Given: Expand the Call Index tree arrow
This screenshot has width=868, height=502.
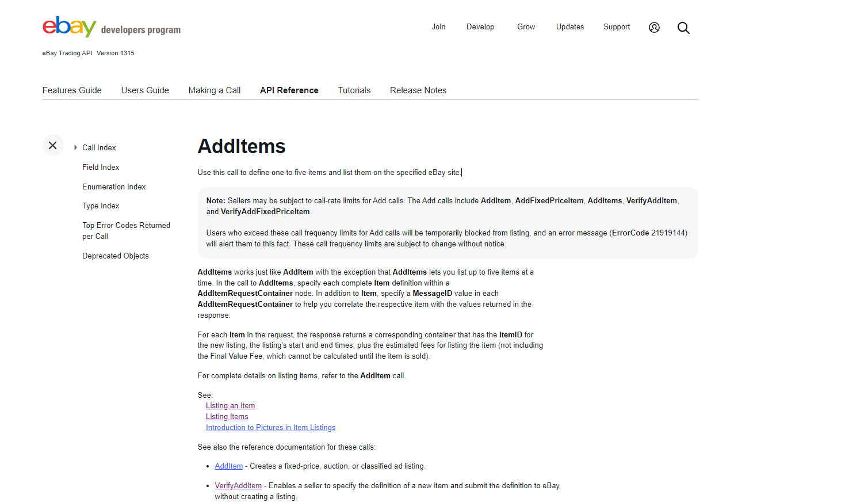Looking at the screenshot, I should (x=75, y=147).
